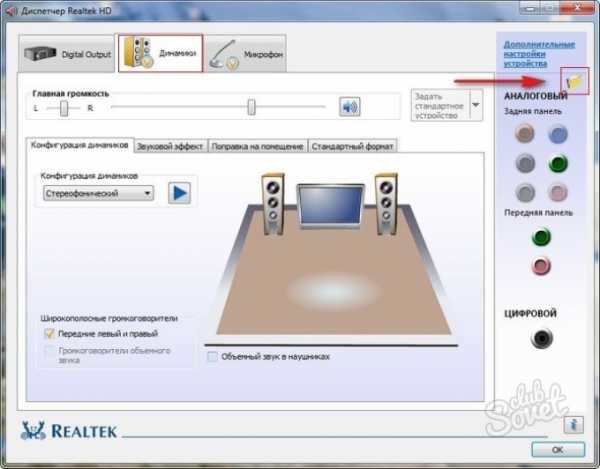Select the gray rear panel jack in the middle row
Image resolution: width=600 pixels, height=469 pixels.
(525, 163)
